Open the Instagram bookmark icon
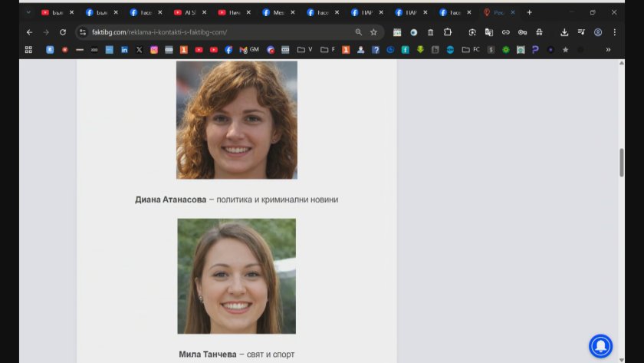The width and height of the screenshot is (644, 363). click(x=153, y=50)
